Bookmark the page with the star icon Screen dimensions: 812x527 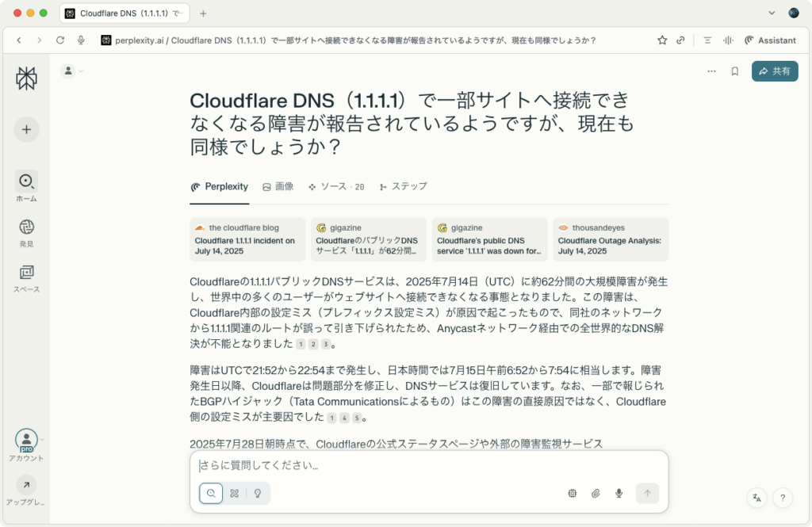[x=662, y=40]
